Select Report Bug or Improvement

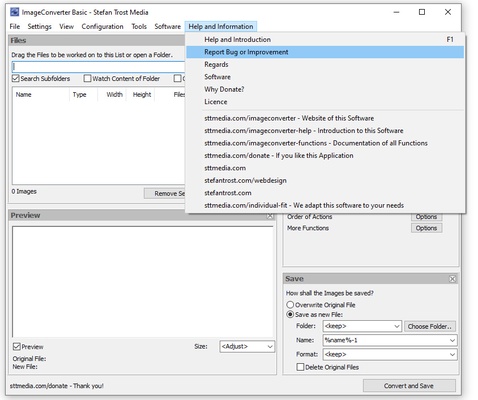(325, 52)
